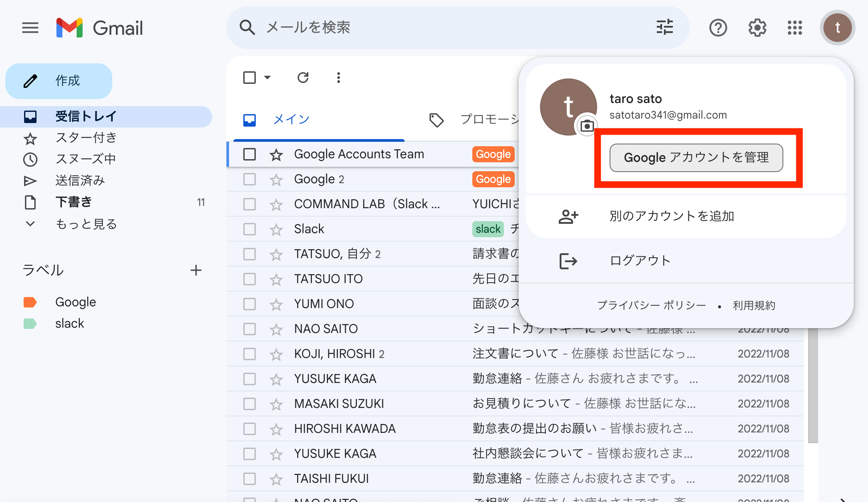Check the YUSUKE KAGA 勤怠連絡 email checkbox
Screen dimensions: 868x502
point(250,379)
